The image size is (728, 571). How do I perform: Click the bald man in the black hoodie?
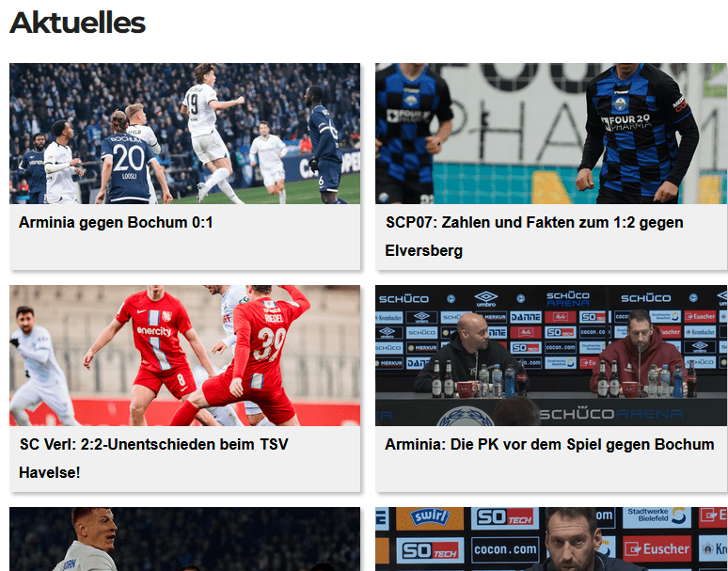point(469,356)
